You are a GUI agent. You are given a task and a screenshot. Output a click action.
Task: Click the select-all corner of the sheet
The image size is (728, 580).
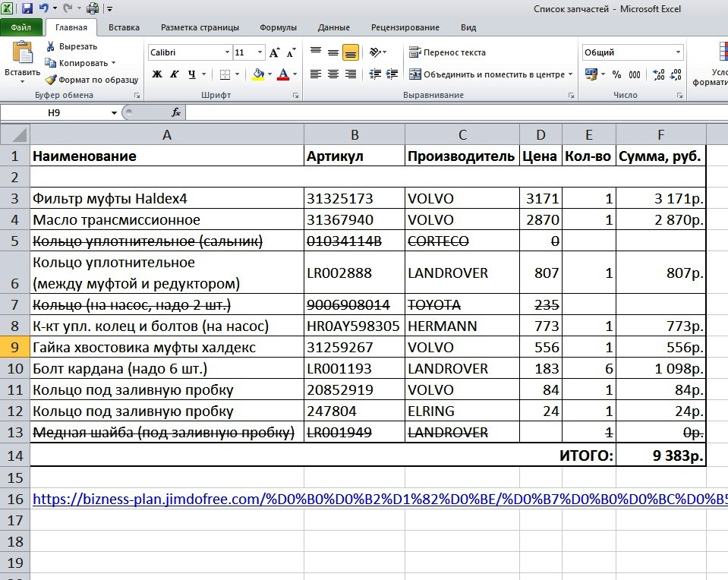[x=15, y=134]
